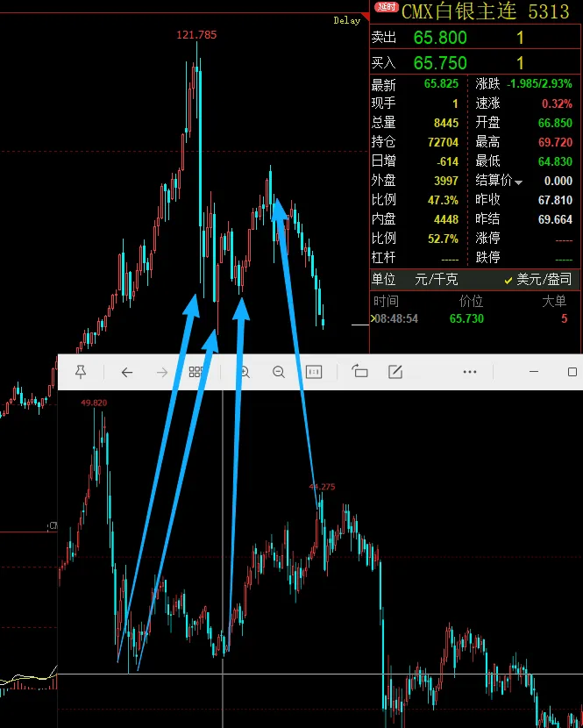Click the 昨结 value 69.664

(555, 219)
